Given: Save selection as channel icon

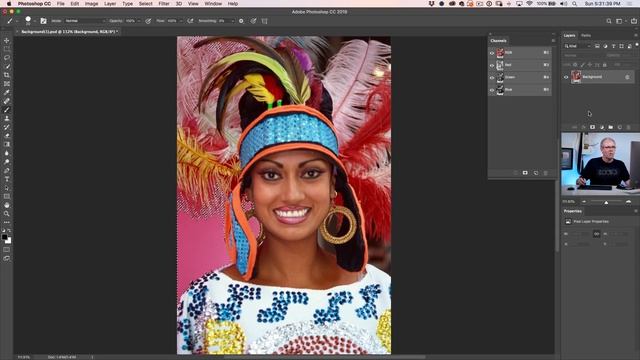Looking at the screenshot, I should [525, 173].
